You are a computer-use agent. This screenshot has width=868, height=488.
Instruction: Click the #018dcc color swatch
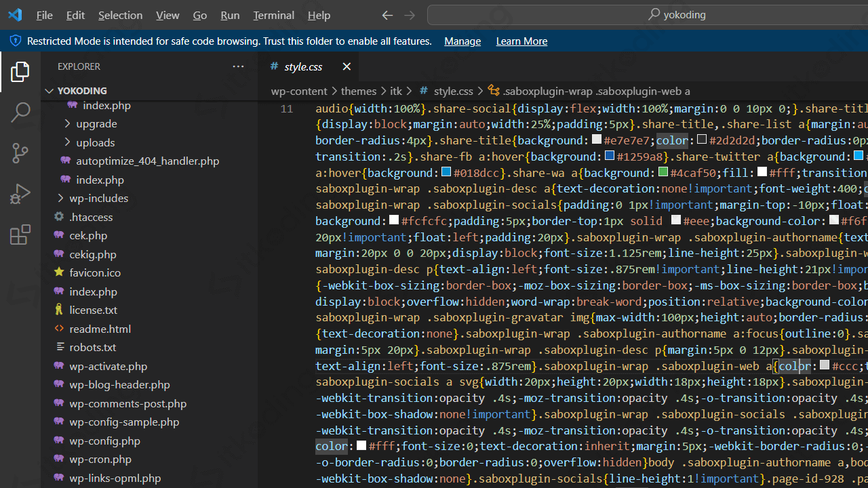click(446, 172)
